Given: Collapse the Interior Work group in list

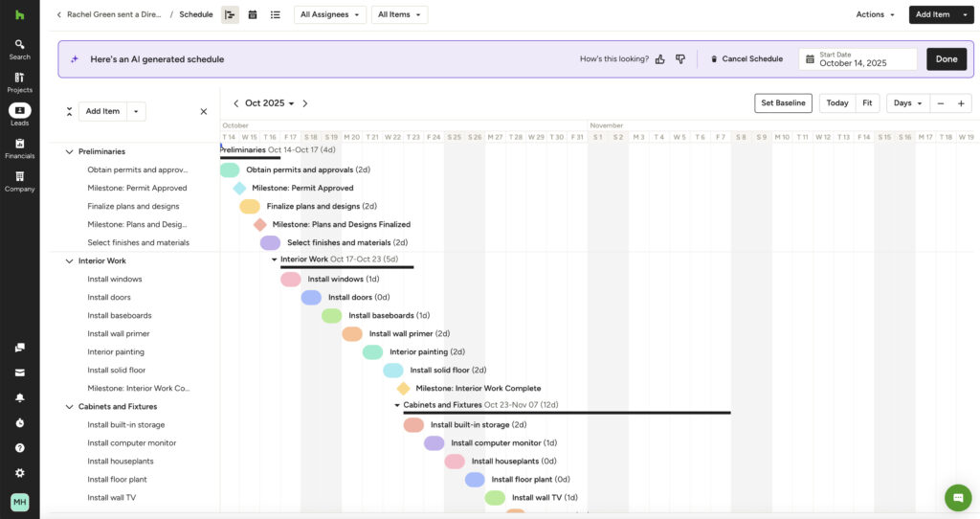Looking at the screenshot, I should coord(69,261).
